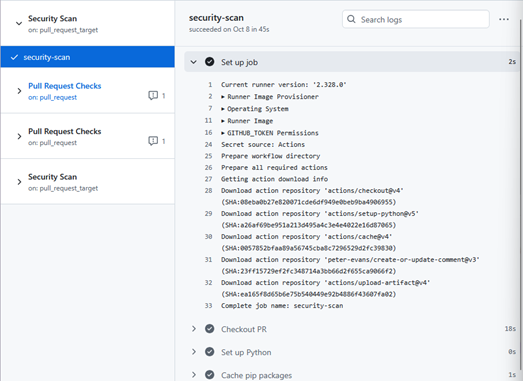This screenshot has height=381, width=523.
Task: Click the security-scan job title heading
Action: [216, 18]
